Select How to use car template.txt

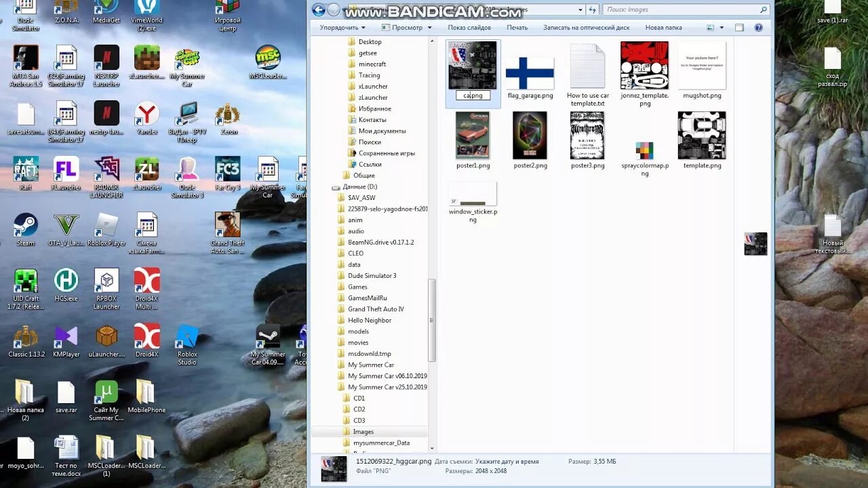(x=588, y=75)
